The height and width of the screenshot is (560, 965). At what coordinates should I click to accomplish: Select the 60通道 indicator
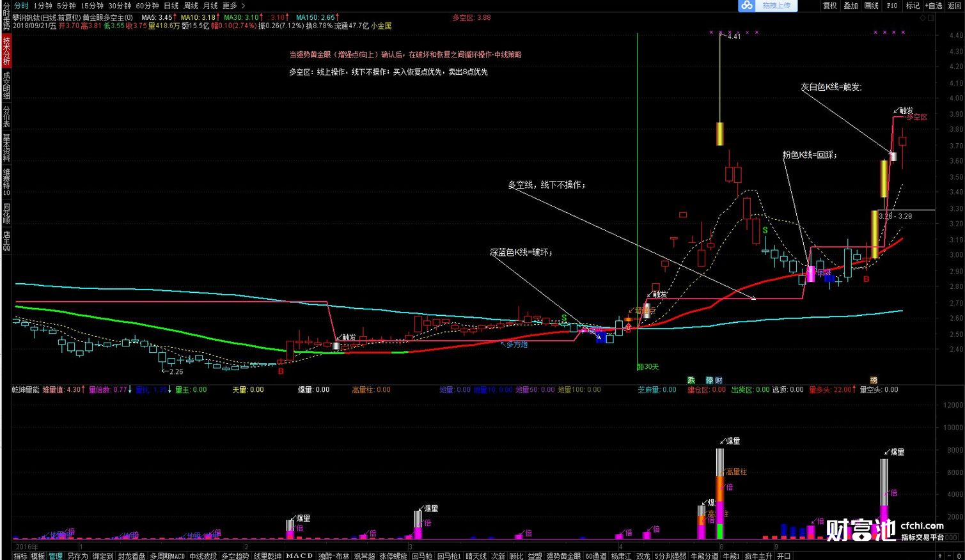point(595,556)
